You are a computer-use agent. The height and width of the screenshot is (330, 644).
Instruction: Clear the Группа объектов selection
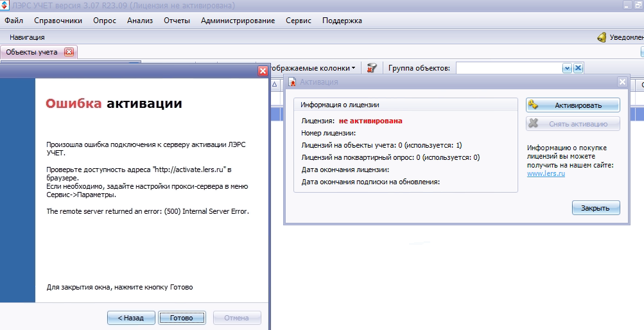pyautogui.click(x=578, y=68)
